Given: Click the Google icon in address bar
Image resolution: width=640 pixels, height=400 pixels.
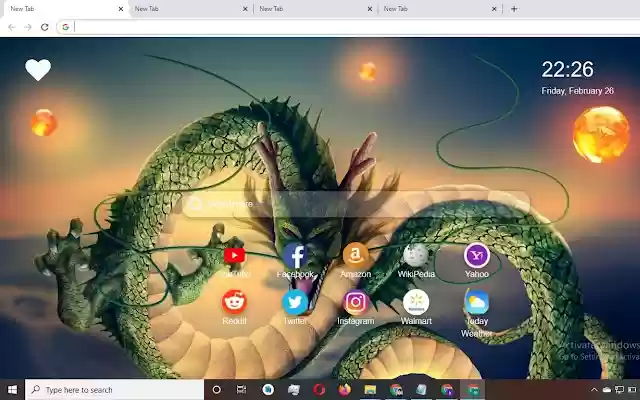Looking at the screenshot, I should pyautogui.click(x=65, y=27).
